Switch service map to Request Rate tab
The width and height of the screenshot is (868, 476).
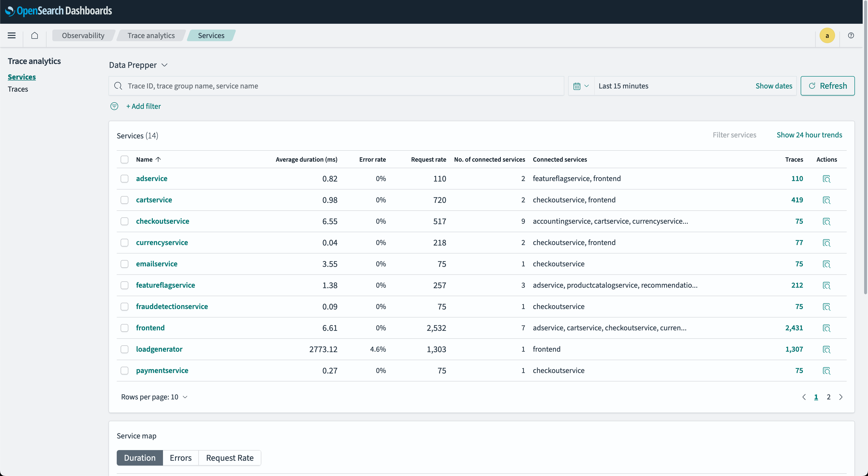229,457
